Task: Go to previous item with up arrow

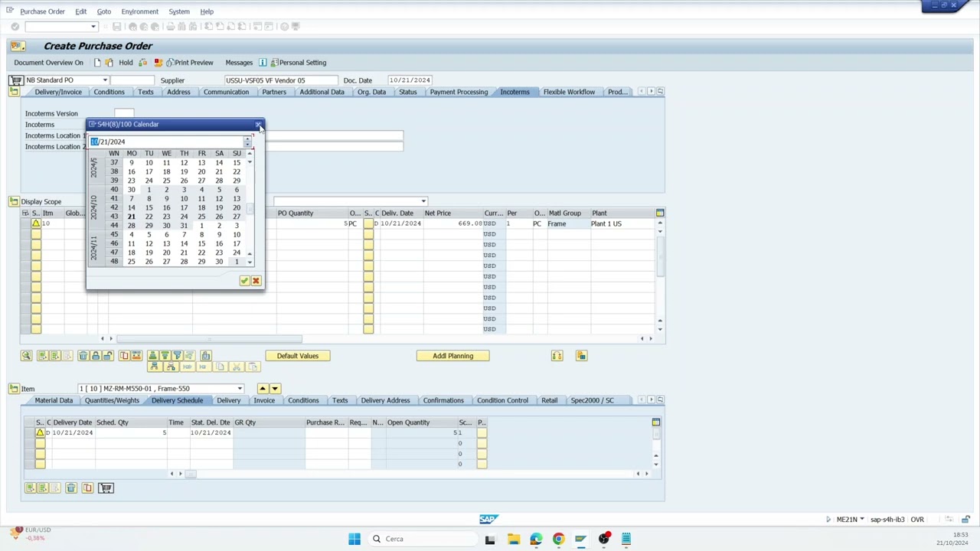Action: (263, 389)
